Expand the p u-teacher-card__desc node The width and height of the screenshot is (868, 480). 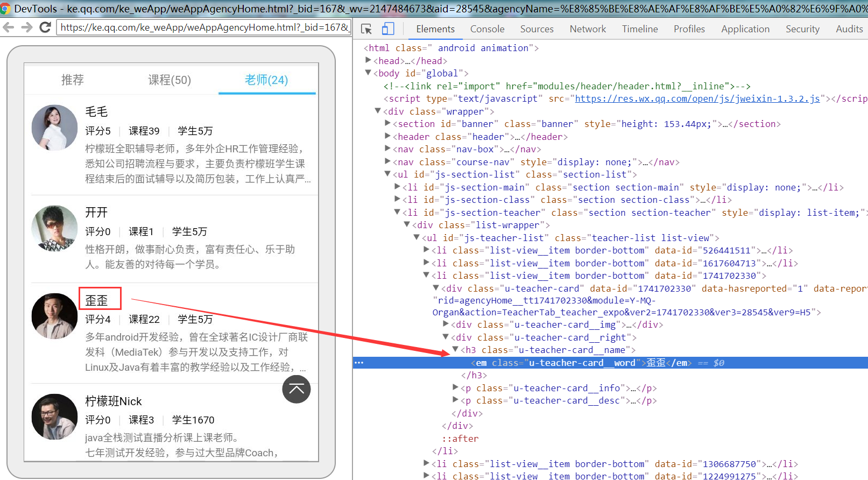click(x=455, y=400)
